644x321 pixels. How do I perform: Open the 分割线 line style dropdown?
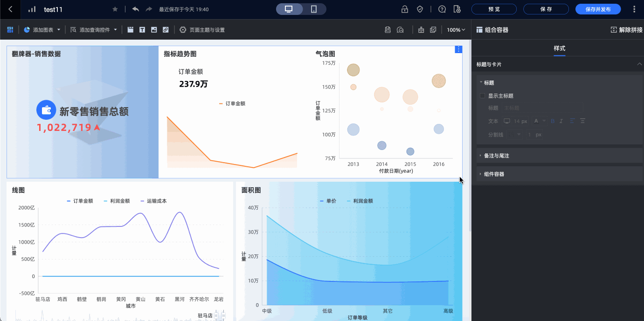tap(515, 135)
